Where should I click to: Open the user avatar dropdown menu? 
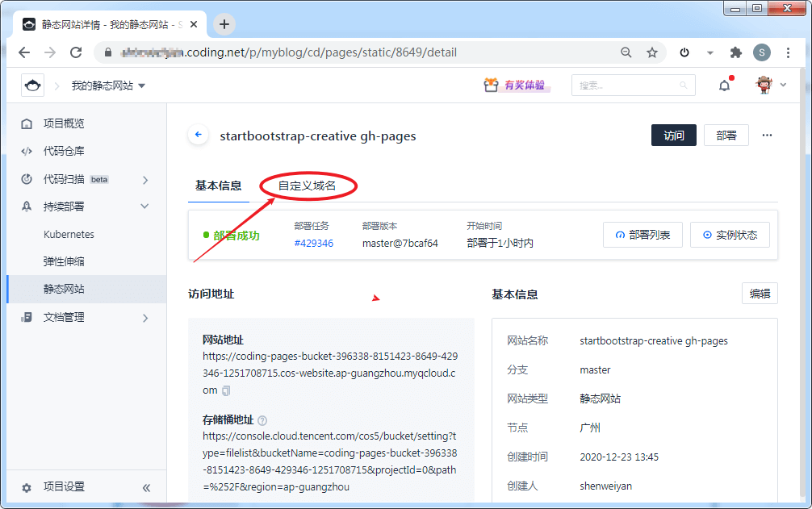(x=771, y=85)
